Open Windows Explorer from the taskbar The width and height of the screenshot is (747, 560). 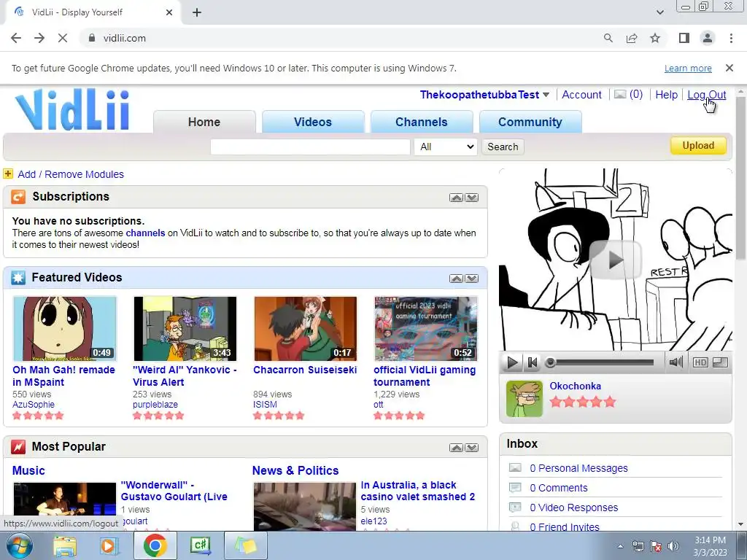click(65, 546)
